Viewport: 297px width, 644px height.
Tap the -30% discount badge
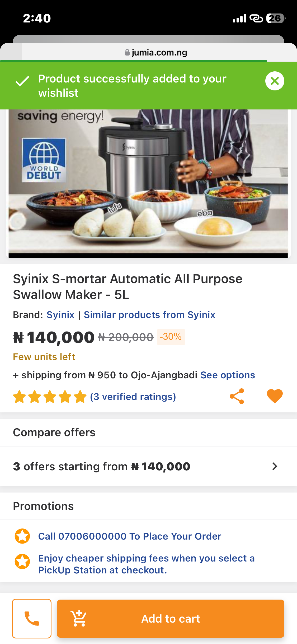click(x=171, y=337)
